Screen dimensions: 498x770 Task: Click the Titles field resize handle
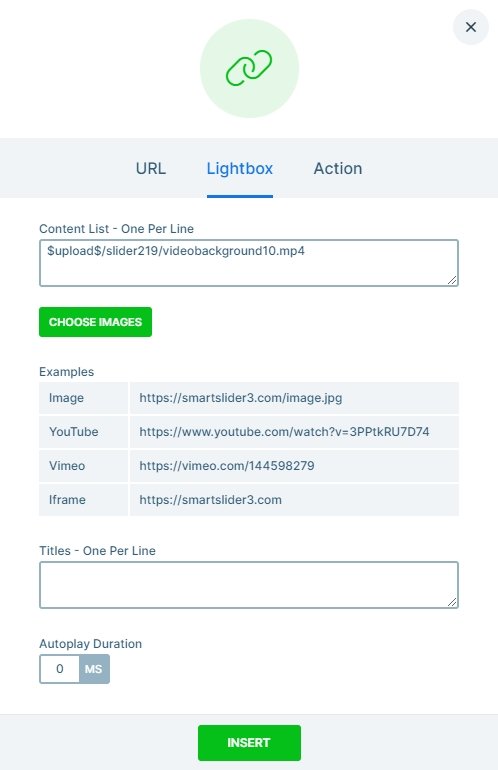(452, 602)
